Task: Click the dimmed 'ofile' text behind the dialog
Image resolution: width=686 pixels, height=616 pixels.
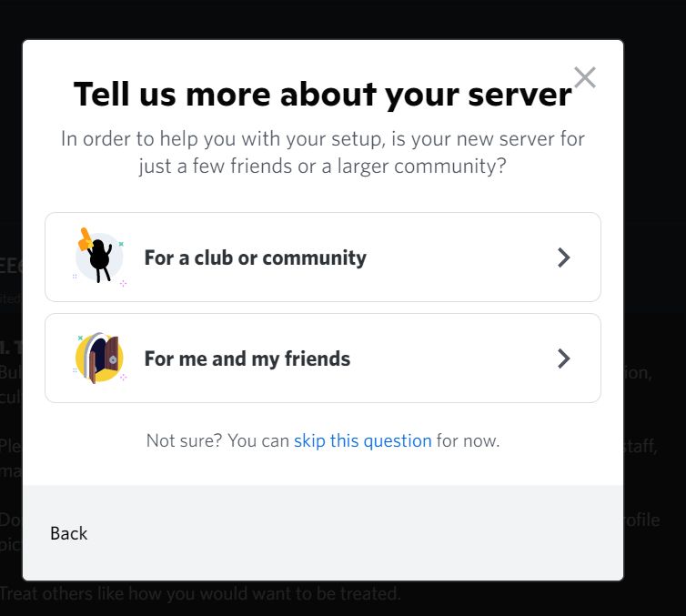Action: pyautogui.click(x=641, y=520)
